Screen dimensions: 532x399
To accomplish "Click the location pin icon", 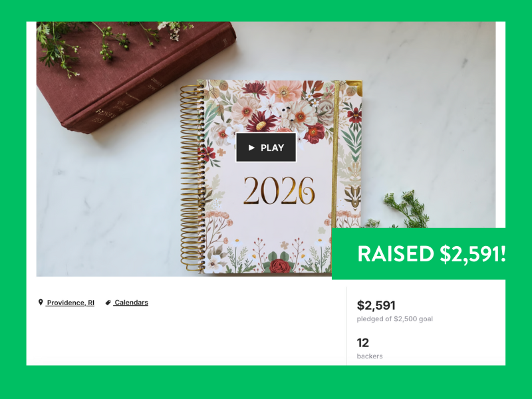I will click(x=41, y=302).
